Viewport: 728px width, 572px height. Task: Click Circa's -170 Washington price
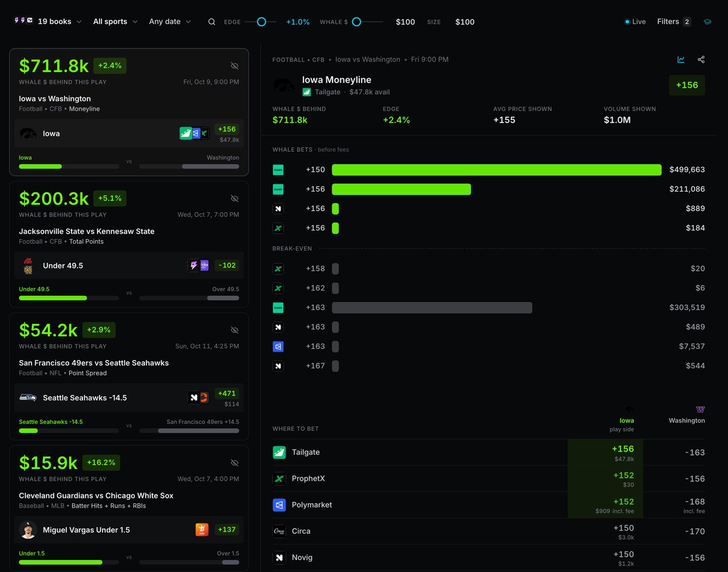(695, 531)
